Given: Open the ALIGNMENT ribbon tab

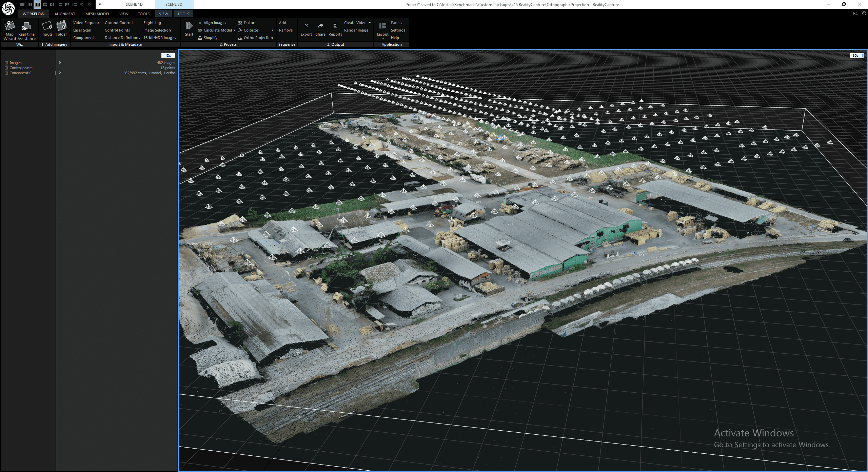Looking at the screenshot, I should (65, 14).
